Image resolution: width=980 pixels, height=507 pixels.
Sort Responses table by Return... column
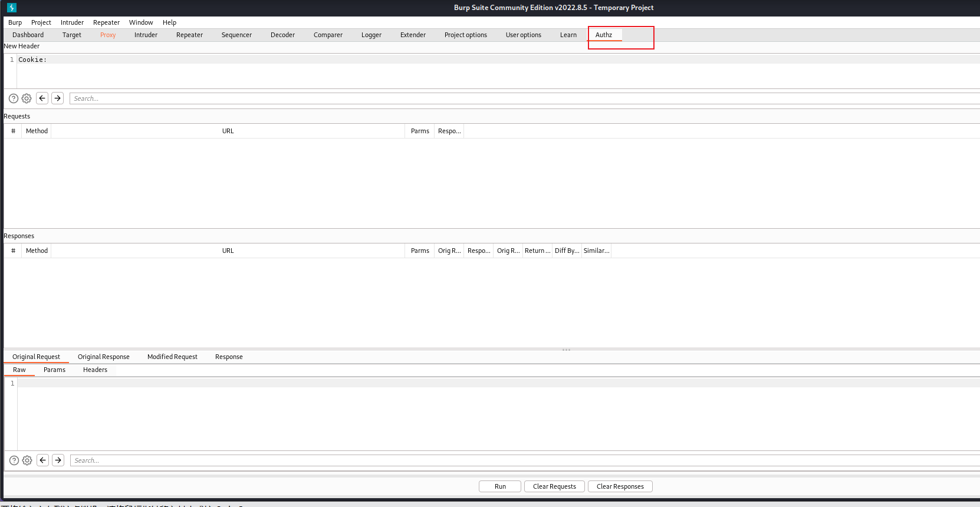point(537,251)
